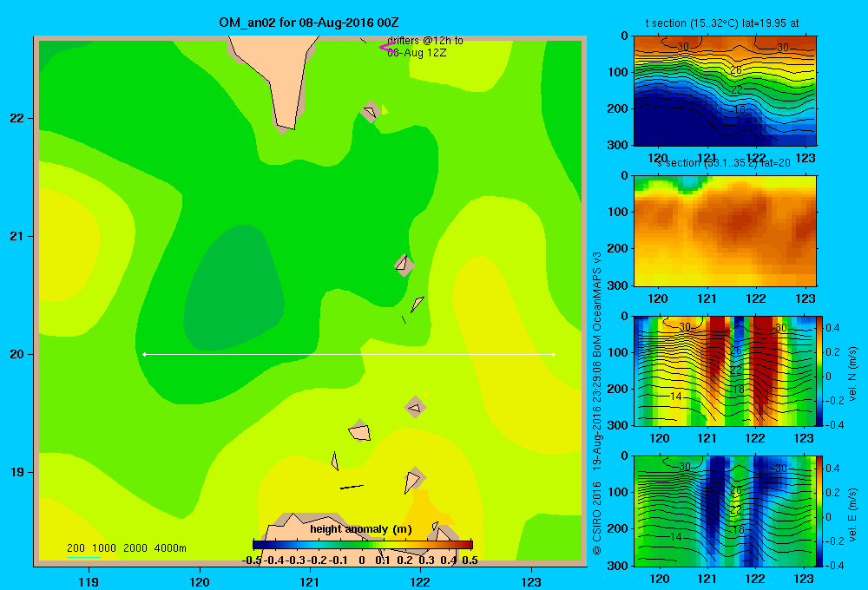Click the dark green low anomaly patch near 120.5E 20.5N
Image resolution: width=868 pixels, height=590 pixels.
(x=235, y=288)
